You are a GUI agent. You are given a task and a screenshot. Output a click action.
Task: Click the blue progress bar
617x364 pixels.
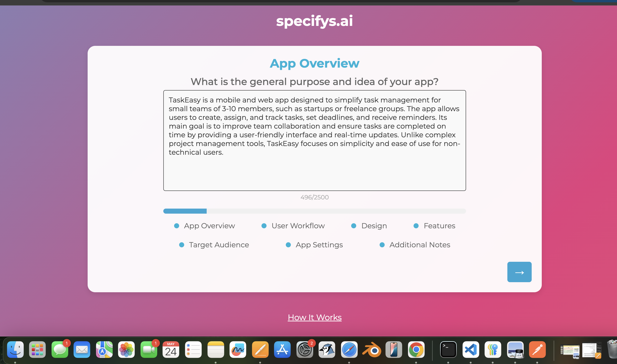coord(185,211)
